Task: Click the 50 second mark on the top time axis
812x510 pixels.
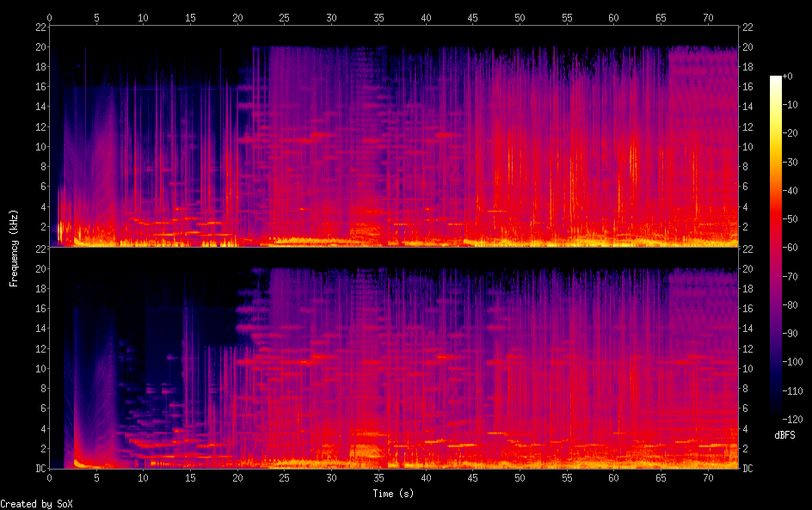Action: point(520,17)
